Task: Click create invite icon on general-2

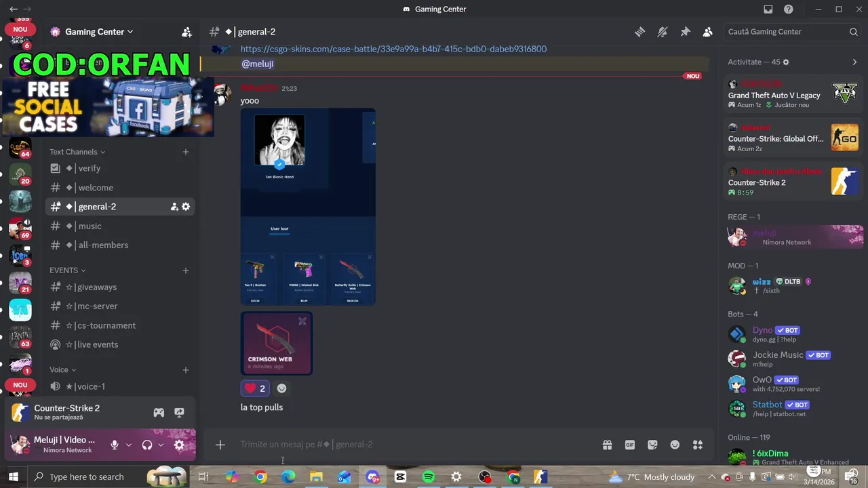Action: [174, 207]
